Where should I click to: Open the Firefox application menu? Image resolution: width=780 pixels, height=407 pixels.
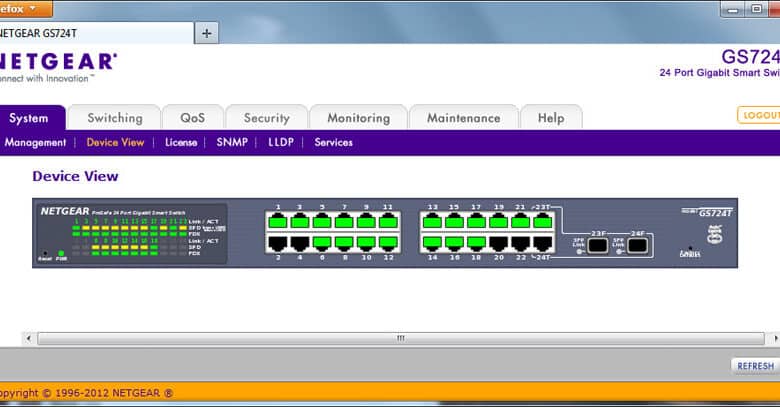25,8
